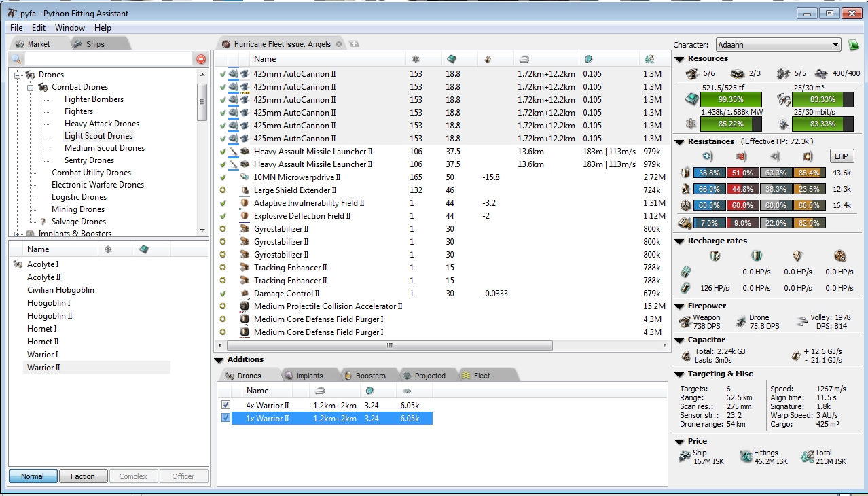
Task: Toggle the first Heavy Assault Missile Launcher II state
Action: coord(223,152)
